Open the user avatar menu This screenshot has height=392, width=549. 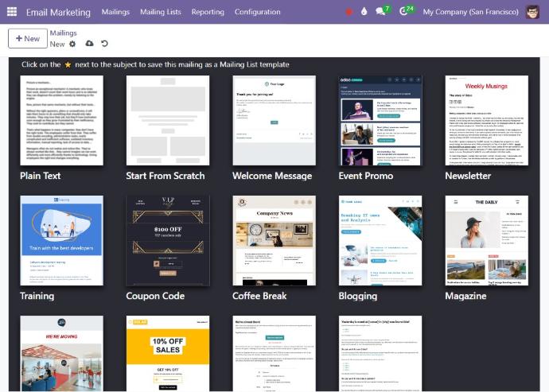coord(533,12)
